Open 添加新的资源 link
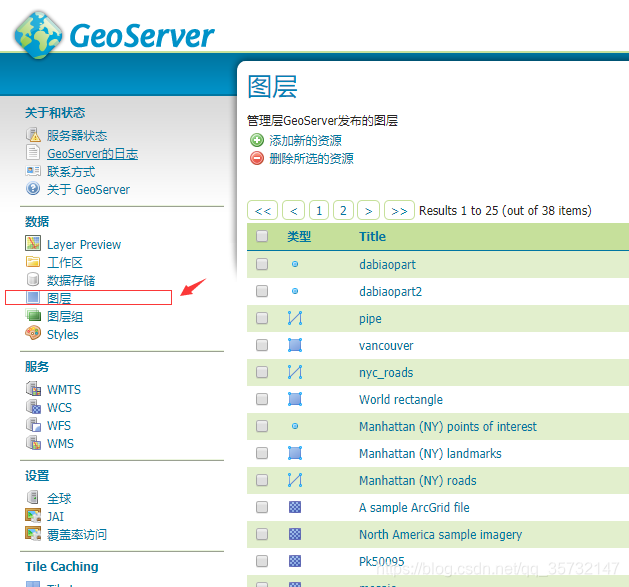 (x=305, y=140)
